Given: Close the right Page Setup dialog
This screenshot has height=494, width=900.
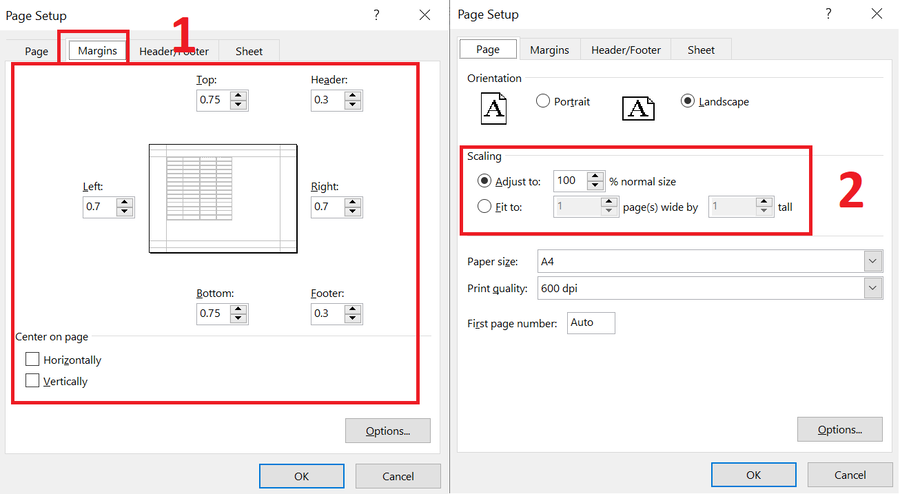Looking at the screenshot, I should [x=876, y=14].
